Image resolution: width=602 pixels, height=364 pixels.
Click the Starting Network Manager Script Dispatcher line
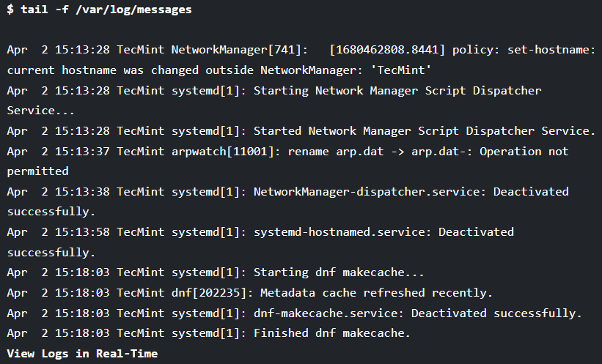tap(274, 100)
